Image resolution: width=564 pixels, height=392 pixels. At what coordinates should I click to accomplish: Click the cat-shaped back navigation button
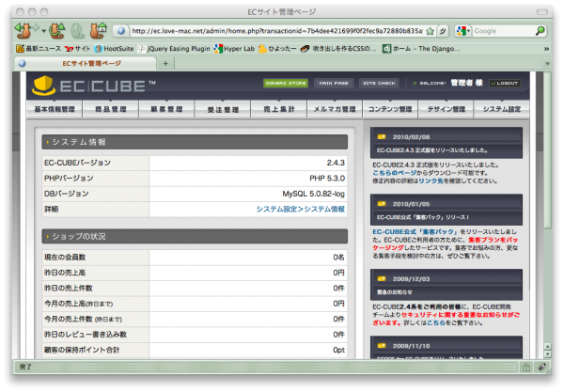tap(23, 31)
